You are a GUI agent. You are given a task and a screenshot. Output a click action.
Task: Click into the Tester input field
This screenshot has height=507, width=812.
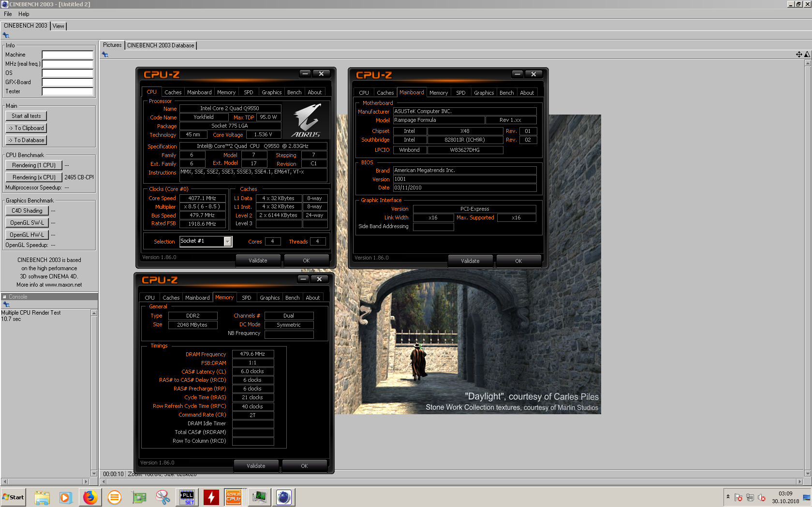(67, 91)
